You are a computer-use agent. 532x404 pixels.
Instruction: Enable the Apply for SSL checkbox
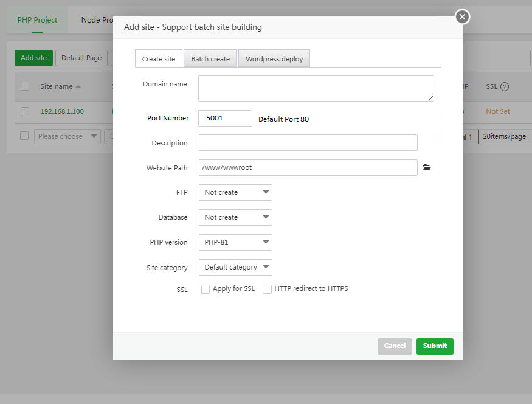(x=206, y=289)
